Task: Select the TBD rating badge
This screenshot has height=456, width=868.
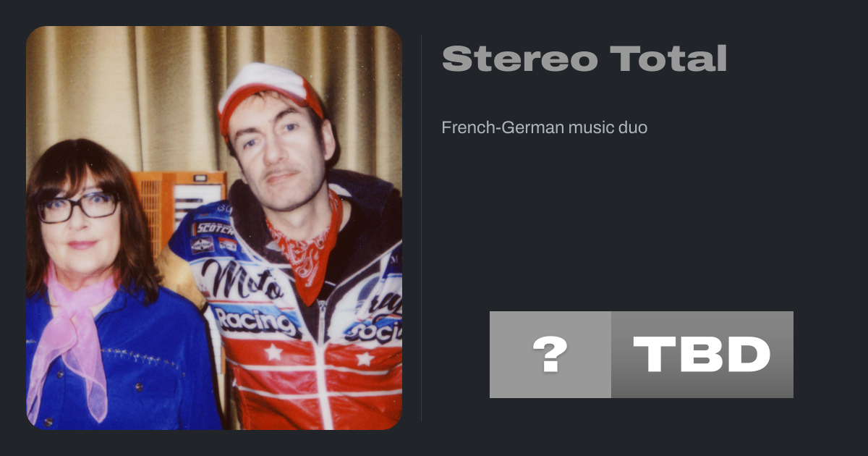Action: 702,355
